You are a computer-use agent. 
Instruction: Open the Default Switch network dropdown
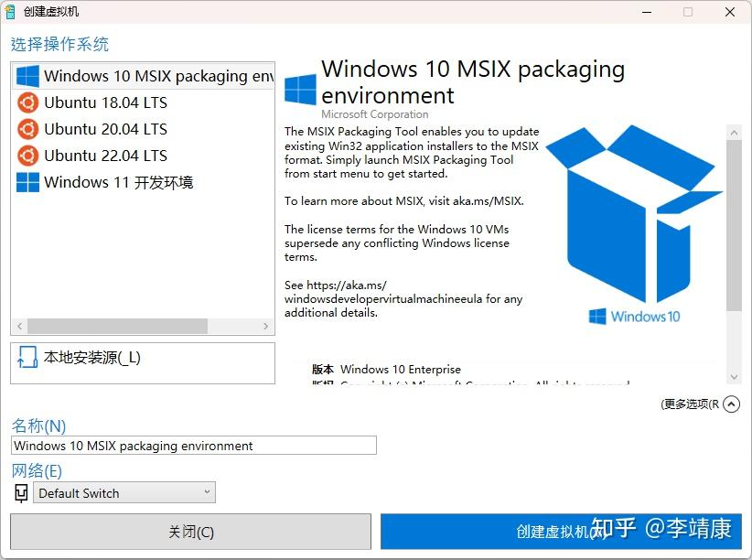click(x=124, y=493)
